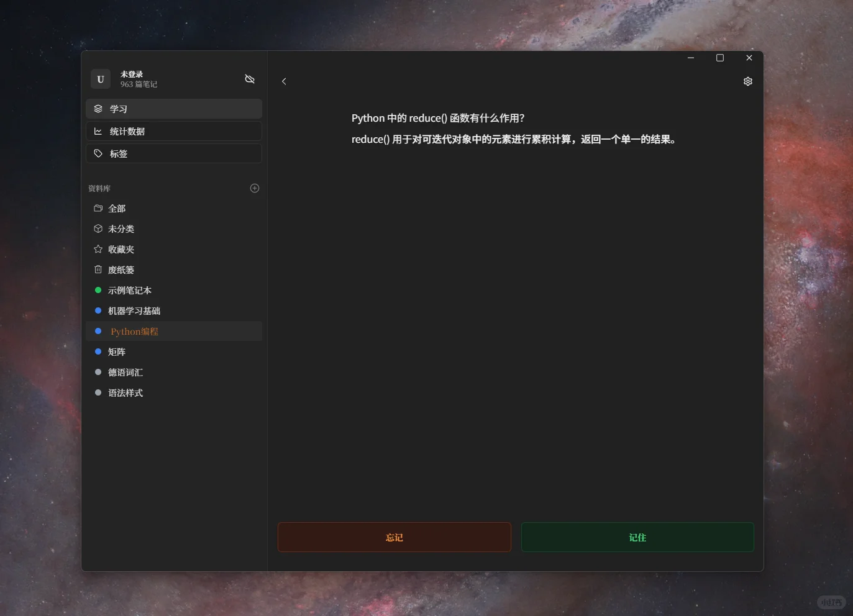This screenshot has height=616, width=853.
Task: Select the Python编程 notebook
Action: [x=134, y=331]
